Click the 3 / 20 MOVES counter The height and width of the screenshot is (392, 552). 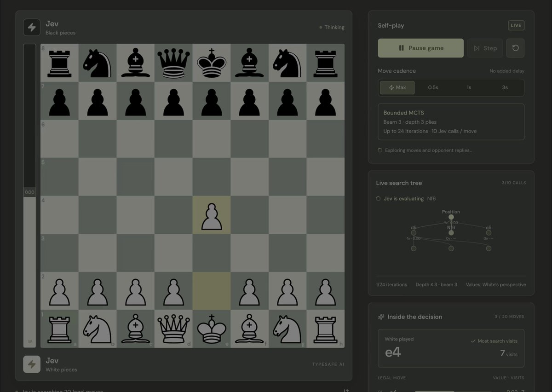click(x=509, y=317)
